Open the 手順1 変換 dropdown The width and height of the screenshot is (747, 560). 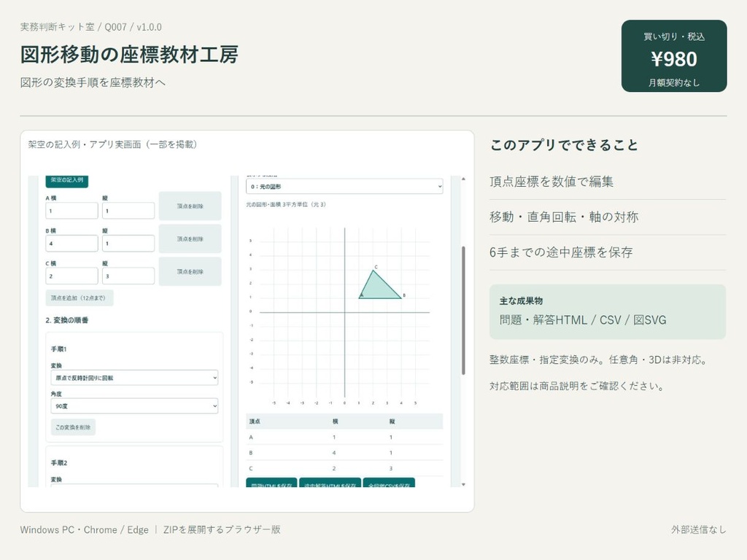[134, 378]
